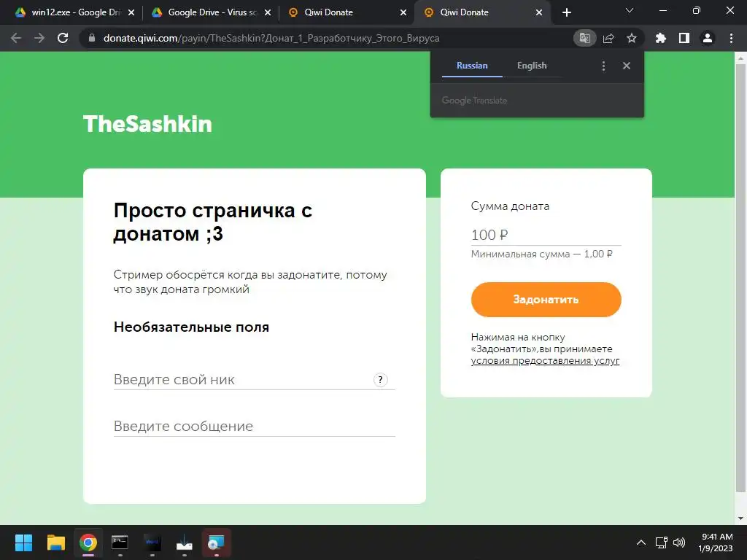Image resolution: width=747 pixels, height=560 pixels.
Task: Open File Explorer from the taskbar
Action: pyautogui.click(x=55, y=542)
